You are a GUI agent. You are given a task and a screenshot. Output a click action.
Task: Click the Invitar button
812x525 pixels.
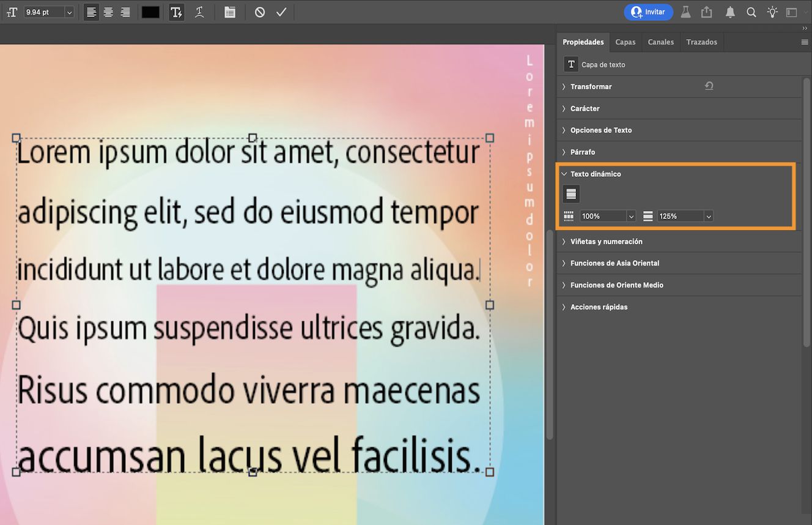point(648,12)
